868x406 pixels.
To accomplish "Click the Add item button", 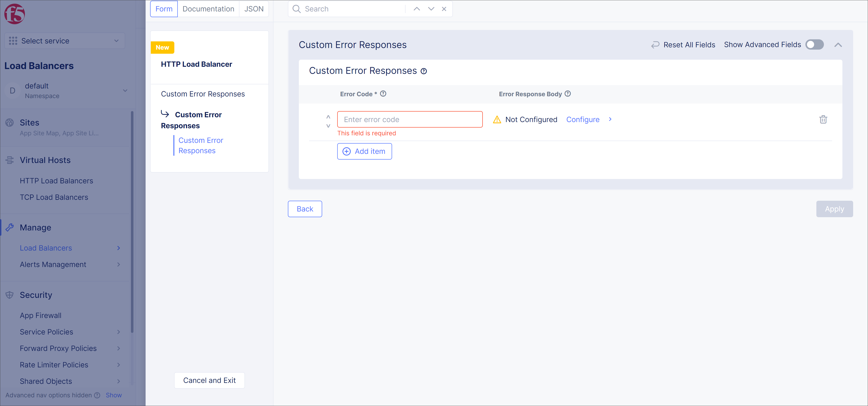I will [364, 151].
